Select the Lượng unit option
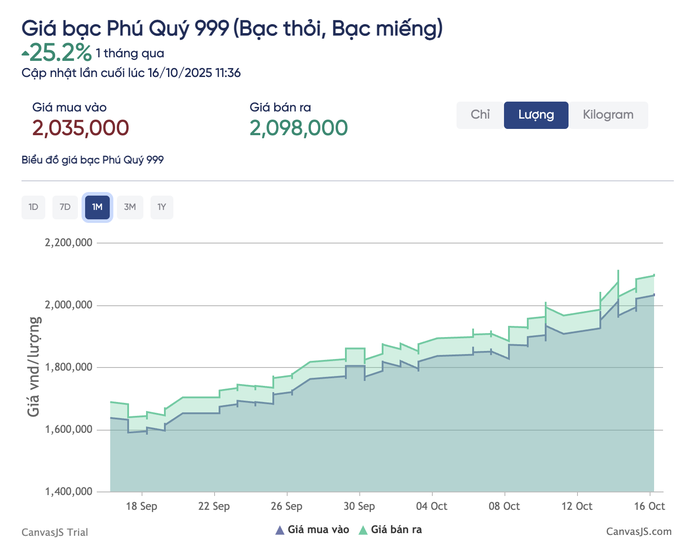The width and height of the screenshot is (698, 547). 536,115
